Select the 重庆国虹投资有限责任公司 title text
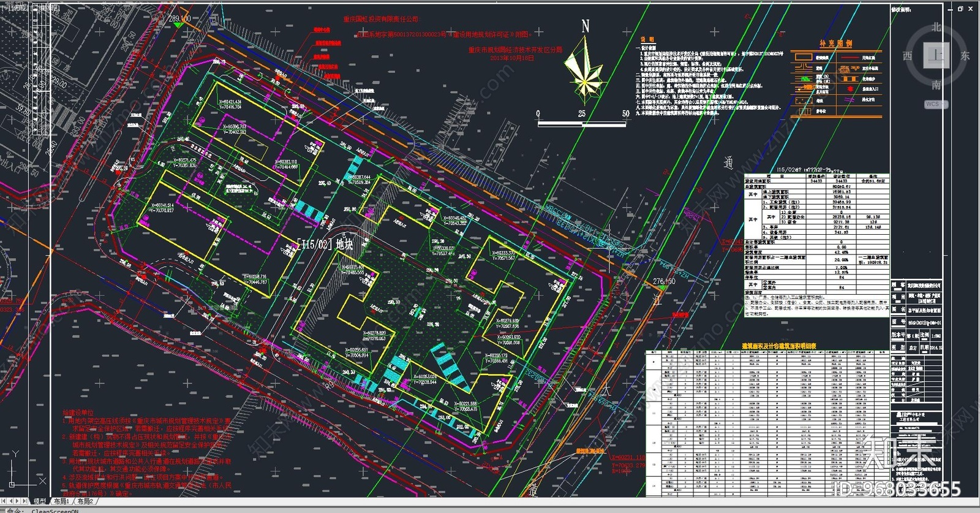 380,20
